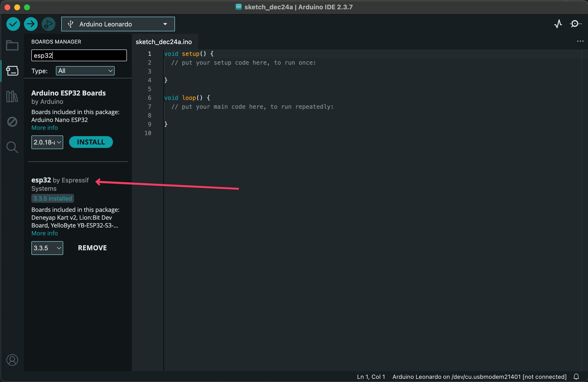
Task: Open the Library Manager panel
Action: click(12, 96)
